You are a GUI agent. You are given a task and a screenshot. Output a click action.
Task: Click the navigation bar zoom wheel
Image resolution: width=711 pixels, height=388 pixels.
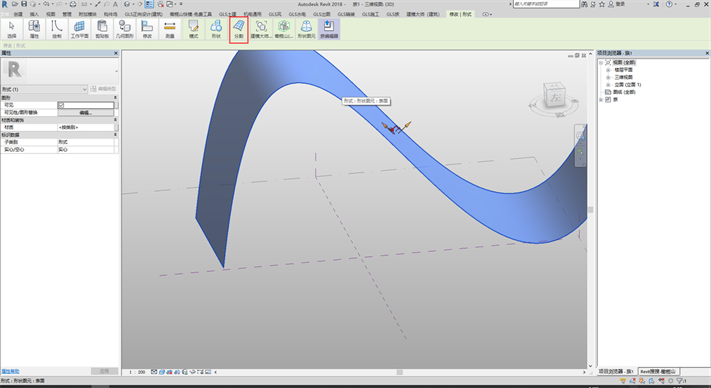(580, 135)
